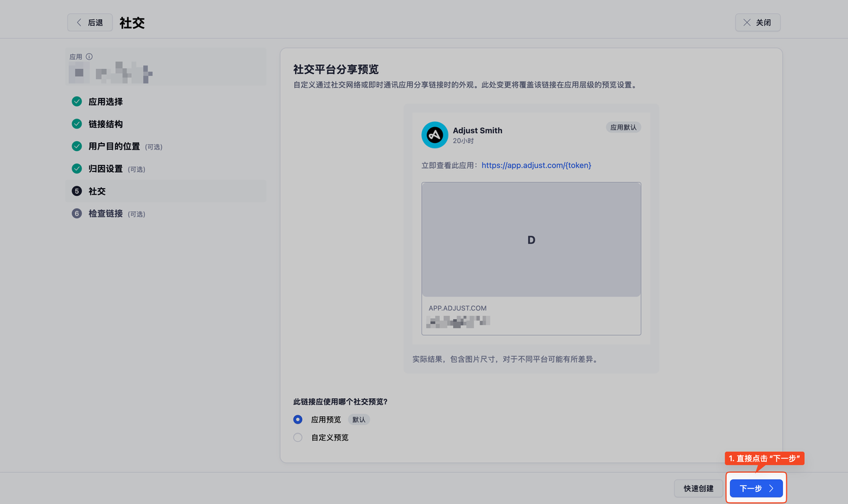Click the green checkmark beside 用户目的位置

[76, 146]
